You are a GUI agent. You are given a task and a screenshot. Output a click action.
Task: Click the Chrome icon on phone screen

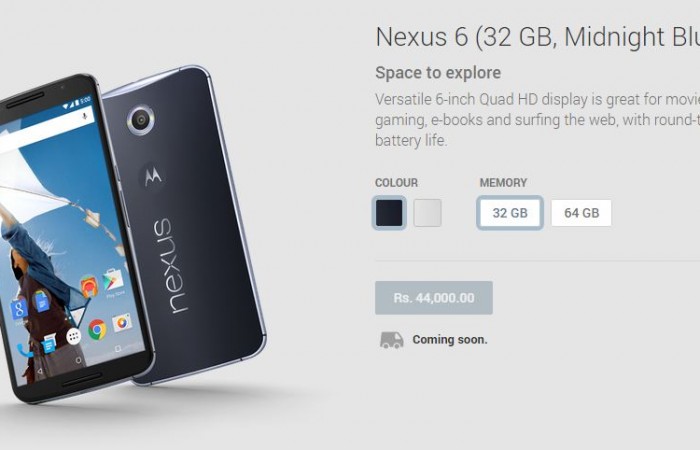pos(97,330)
